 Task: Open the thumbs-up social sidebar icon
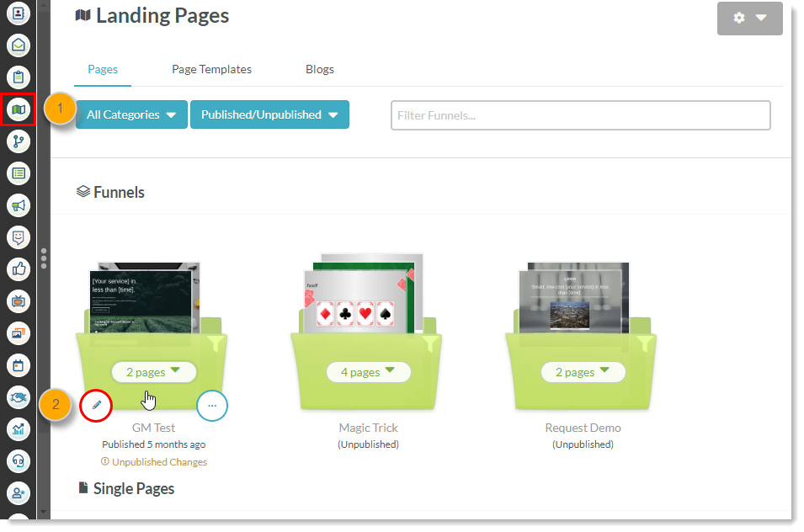pyautogui.click(x=19, y=269)
